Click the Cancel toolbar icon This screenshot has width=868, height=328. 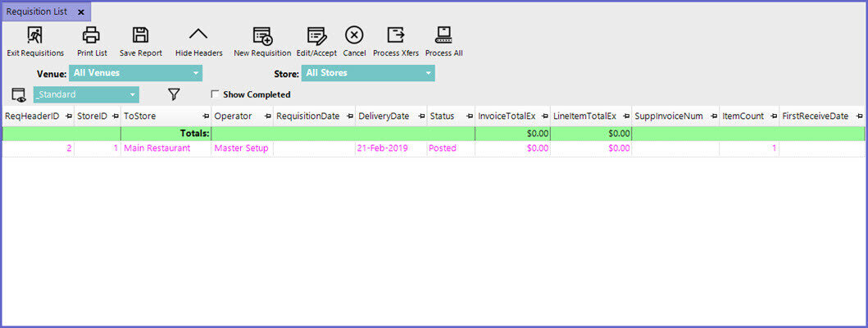tap(354, 35)
